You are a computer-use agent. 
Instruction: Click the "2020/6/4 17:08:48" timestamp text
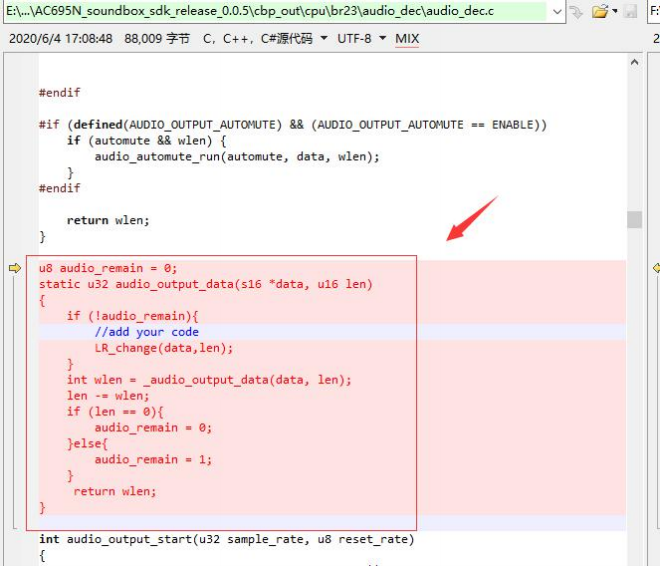pos(61,39)
